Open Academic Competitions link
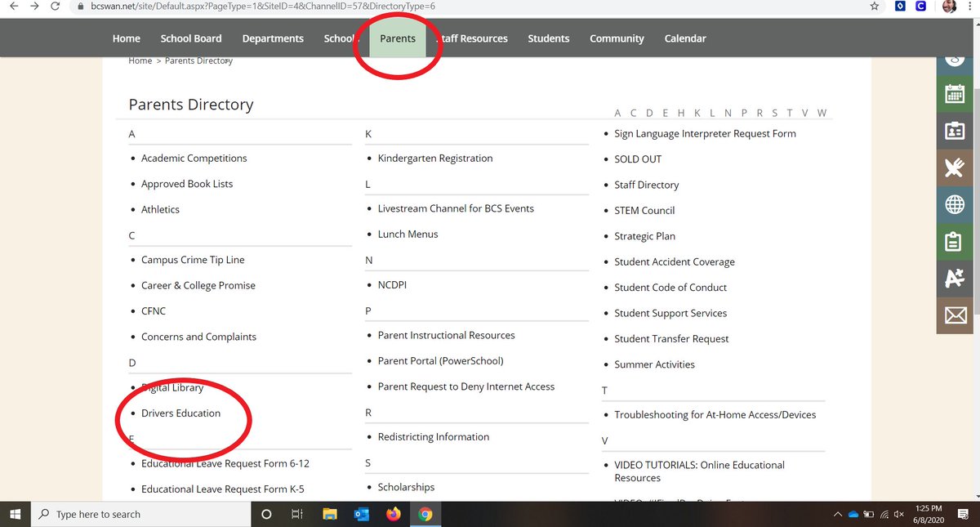Viewport: 980px width, 527px height. (194, 159)
